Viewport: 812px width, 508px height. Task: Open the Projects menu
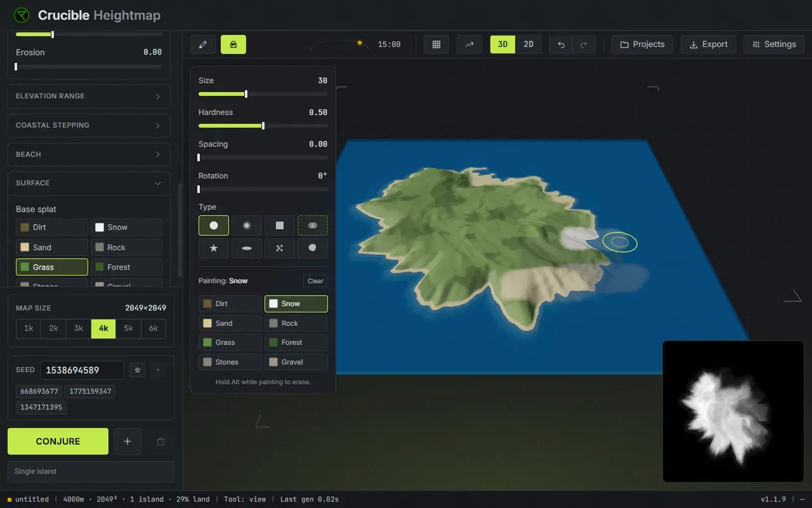point(642,44)
